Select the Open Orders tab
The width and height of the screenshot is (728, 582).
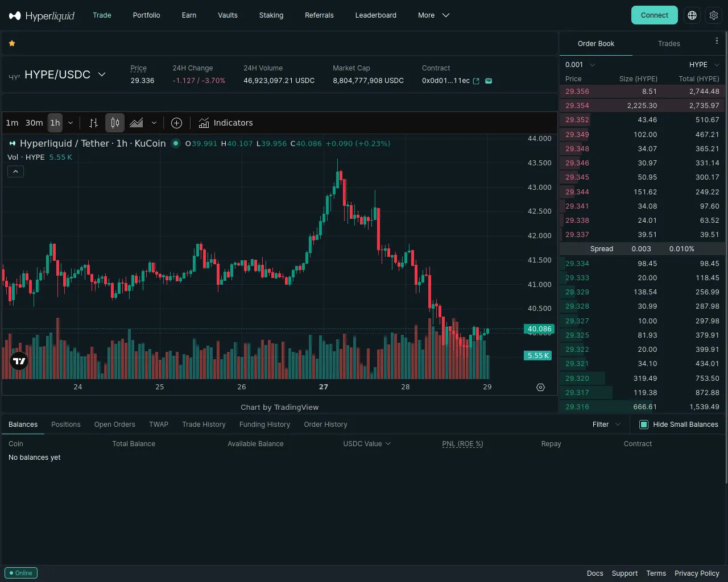[115, 425]
